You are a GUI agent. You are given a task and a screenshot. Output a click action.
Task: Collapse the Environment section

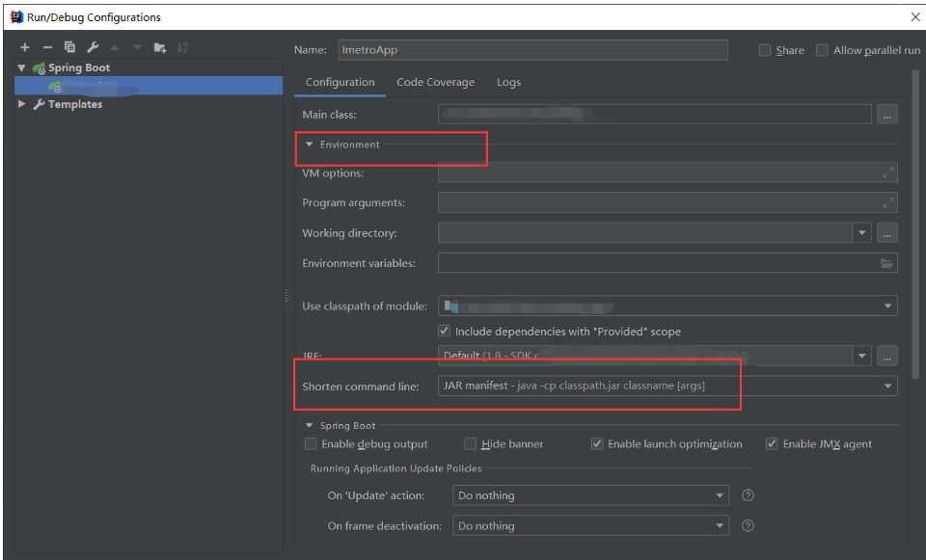click(309, 144)
